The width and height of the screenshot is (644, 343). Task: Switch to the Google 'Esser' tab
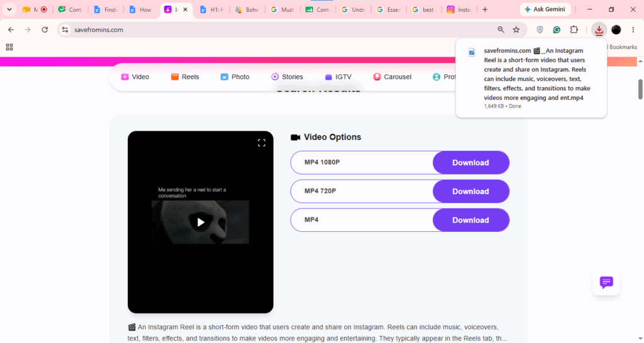point(389,9)
